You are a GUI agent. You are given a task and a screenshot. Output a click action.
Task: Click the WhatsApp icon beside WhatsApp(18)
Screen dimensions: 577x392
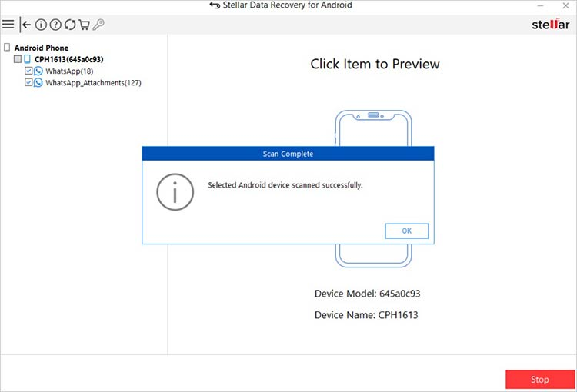[38, 71]
